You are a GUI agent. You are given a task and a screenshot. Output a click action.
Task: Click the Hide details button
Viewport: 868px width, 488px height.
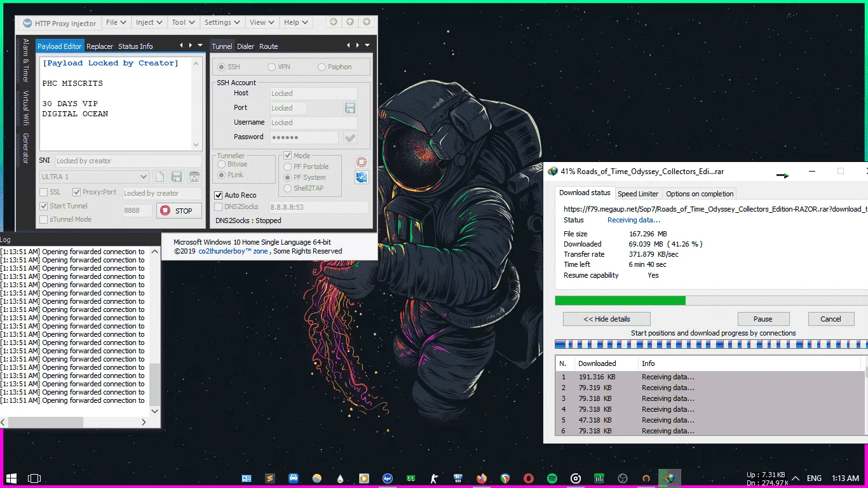tap(606, 319)
